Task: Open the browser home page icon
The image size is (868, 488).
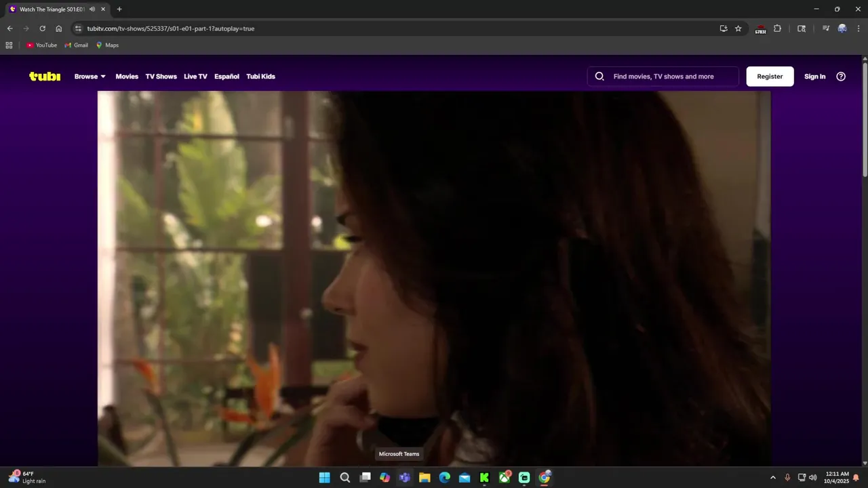Action: tap(58, 28)
